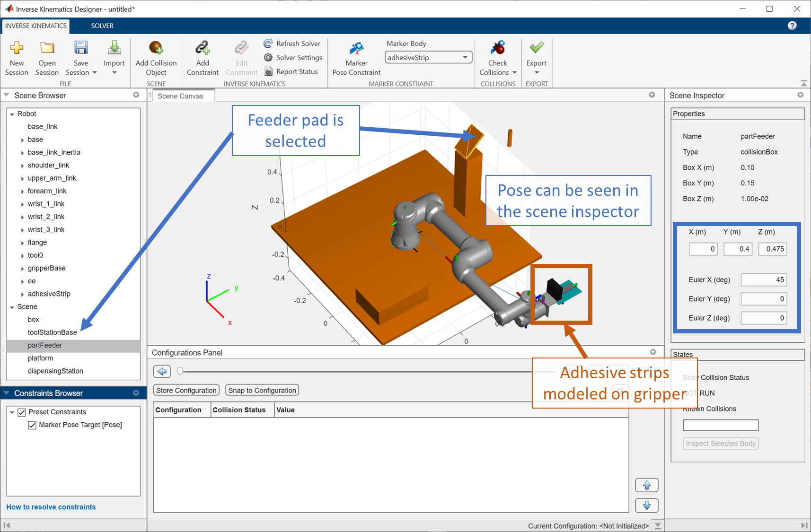Click the Marker Pose Constraint icon

coord(356,48)
